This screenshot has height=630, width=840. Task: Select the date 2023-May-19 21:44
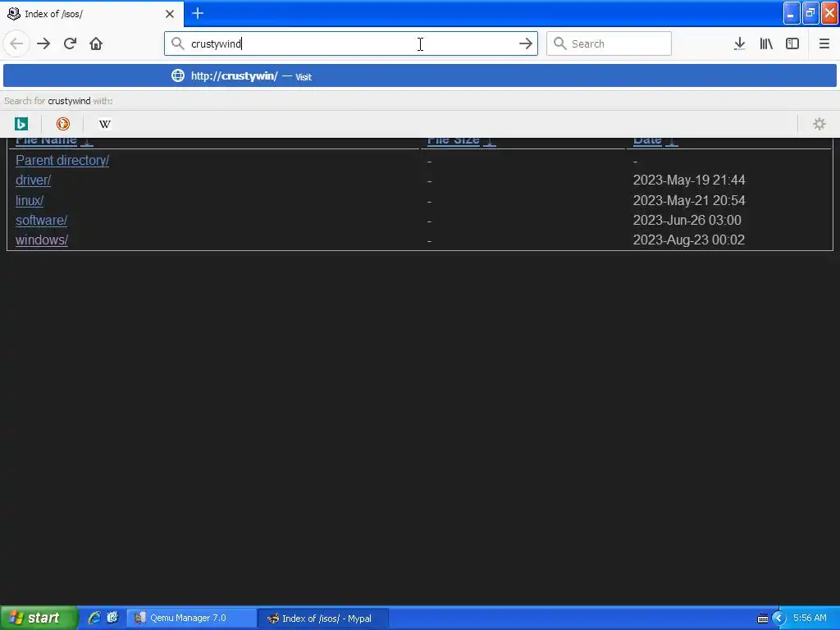[689, 180]
